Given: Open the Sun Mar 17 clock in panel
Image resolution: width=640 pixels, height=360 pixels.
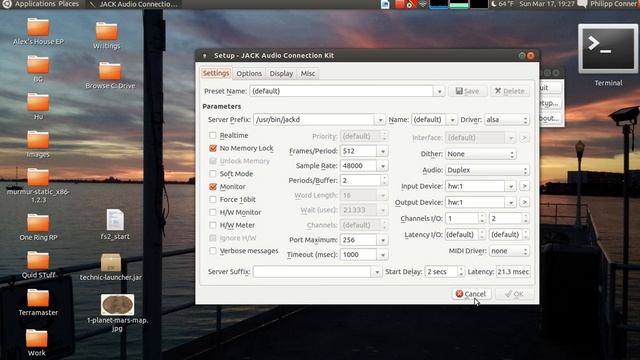Looking at the screenshot, I should [547, 4].
